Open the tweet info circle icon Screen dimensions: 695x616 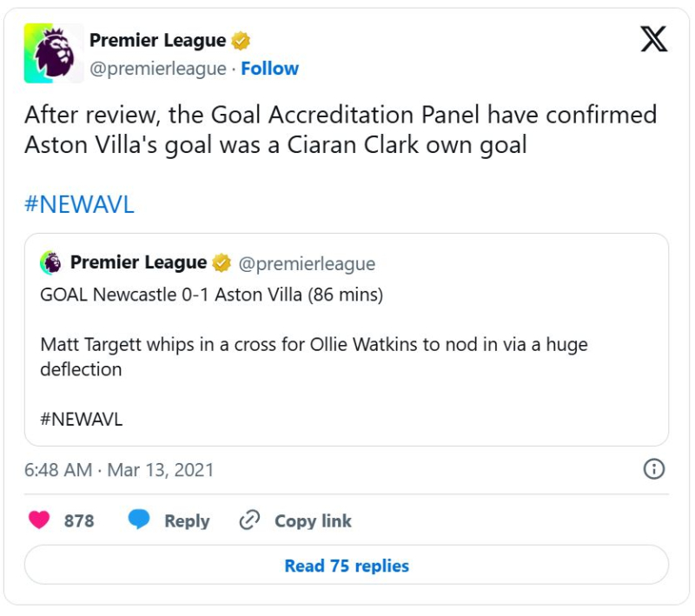click(x=654, y=469)
